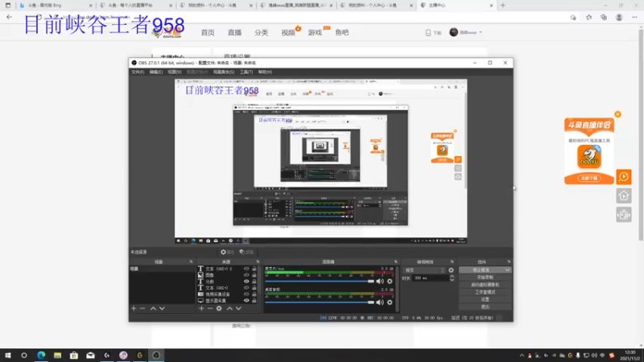The height and width of the screenshot is (362, 644).
Task: Click the 时长 duration stepper arrows
Action: click(x=452, y=278)
